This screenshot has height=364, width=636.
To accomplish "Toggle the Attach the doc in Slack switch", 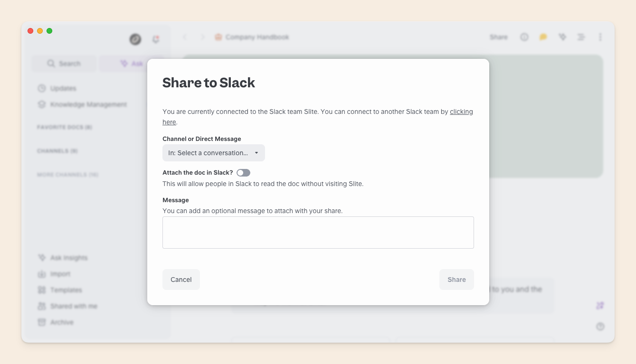I will click(243, 173).
